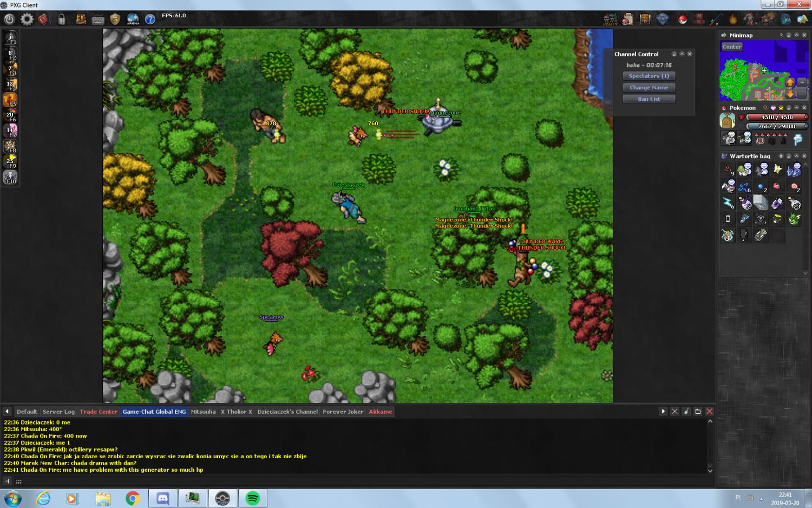Click the blue help question mark icon
Image resolution: width=812 pixels, height=508 pixels.
150,19
